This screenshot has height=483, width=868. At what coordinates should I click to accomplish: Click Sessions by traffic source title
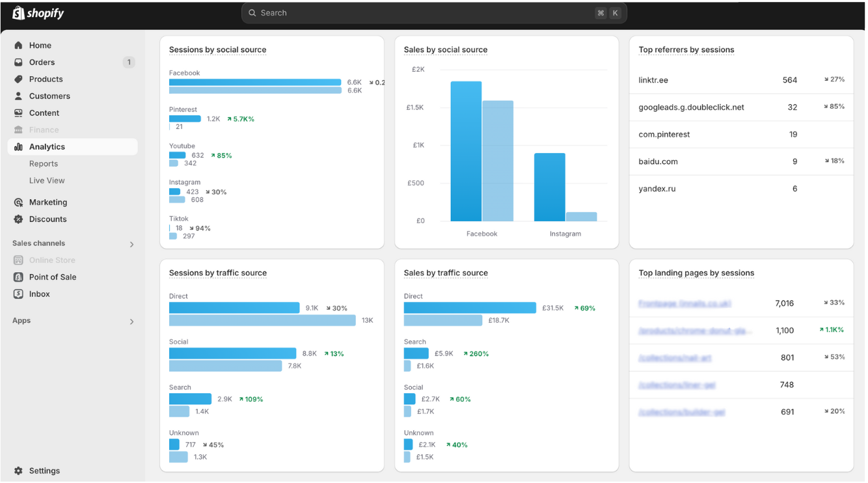218,273
